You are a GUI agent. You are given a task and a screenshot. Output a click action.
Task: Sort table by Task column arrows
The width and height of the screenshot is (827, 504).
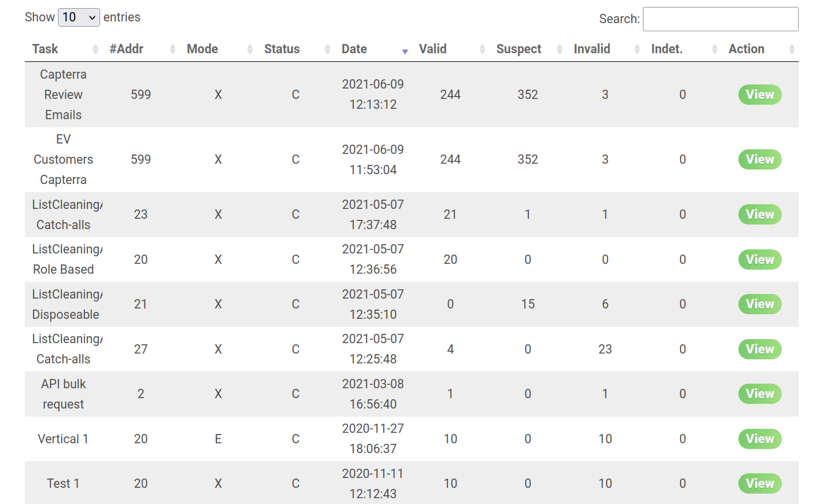click(95, 50)
